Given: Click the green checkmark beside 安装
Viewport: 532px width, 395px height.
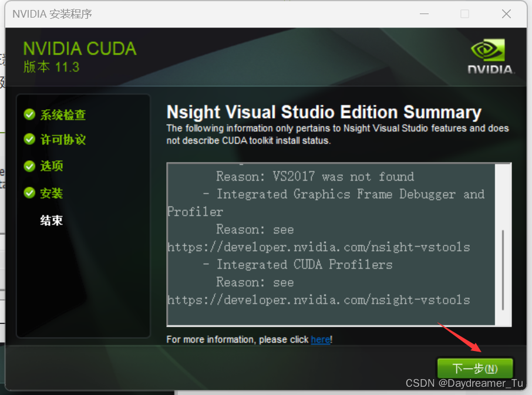Looking at the screenshot, I should tap(29, 193).
